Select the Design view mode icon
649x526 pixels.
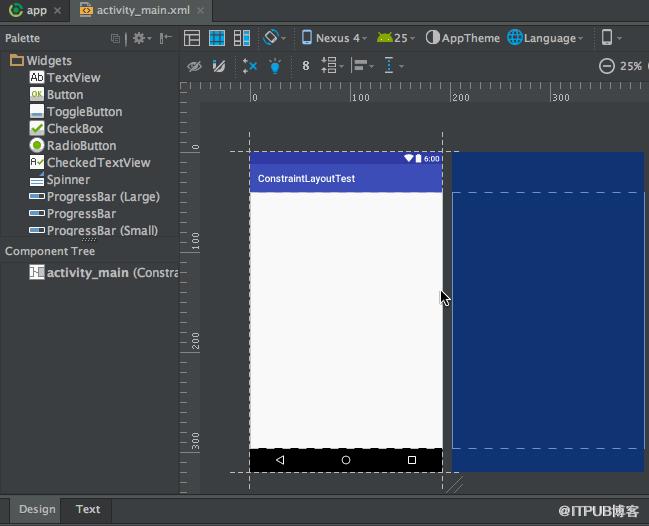(x=192, y=38)
